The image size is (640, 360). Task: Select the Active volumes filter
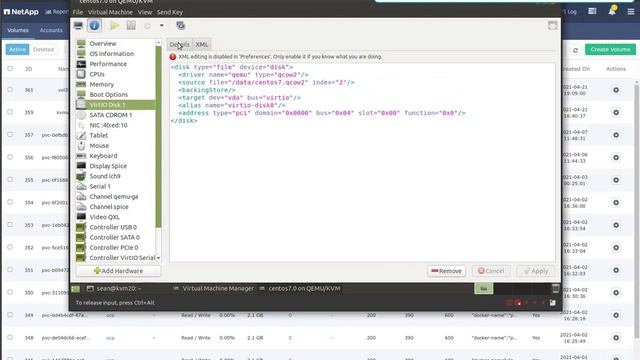18,49
